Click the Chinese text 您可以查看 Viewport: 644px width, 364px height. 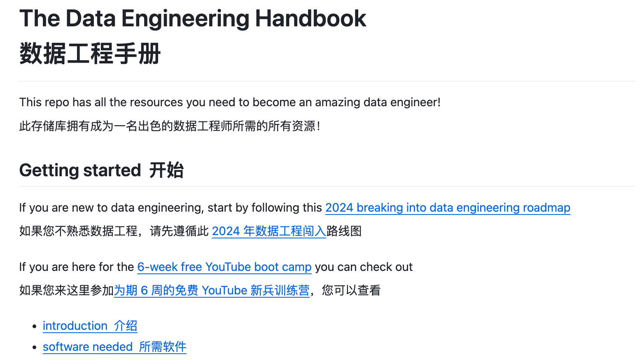[x=351, y=290]
